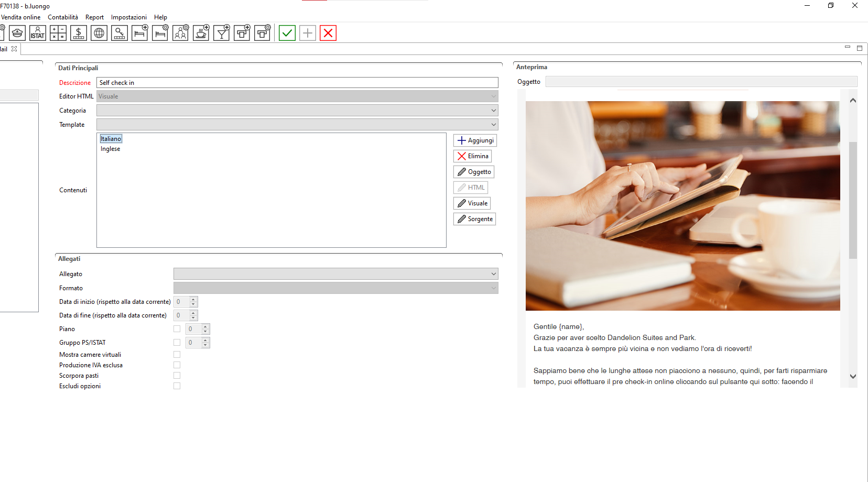Restore the application window size

coord(831,5)
